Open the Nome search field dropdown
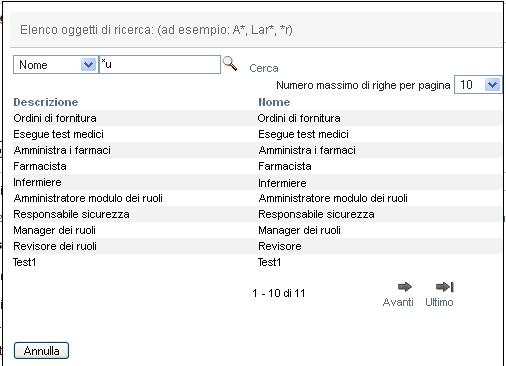This screenshot has width=506, height=366. click(56, 65)
